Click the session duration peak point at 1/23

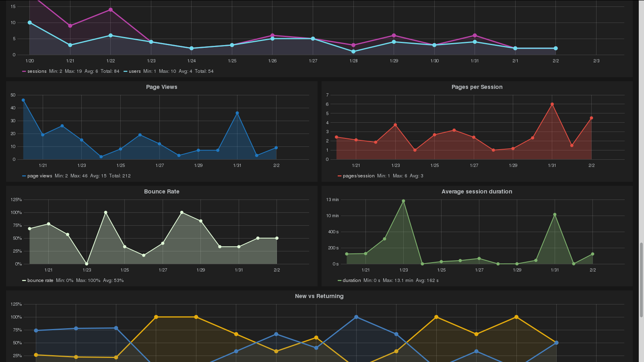[403, 201]
